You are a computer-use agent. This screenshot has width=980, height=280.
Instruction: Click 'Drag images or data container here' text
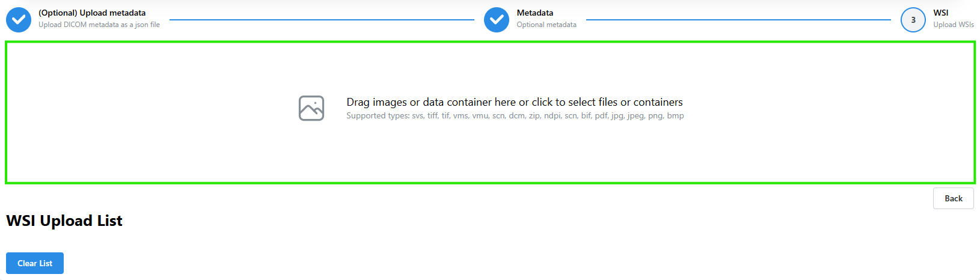click(431, 102)
